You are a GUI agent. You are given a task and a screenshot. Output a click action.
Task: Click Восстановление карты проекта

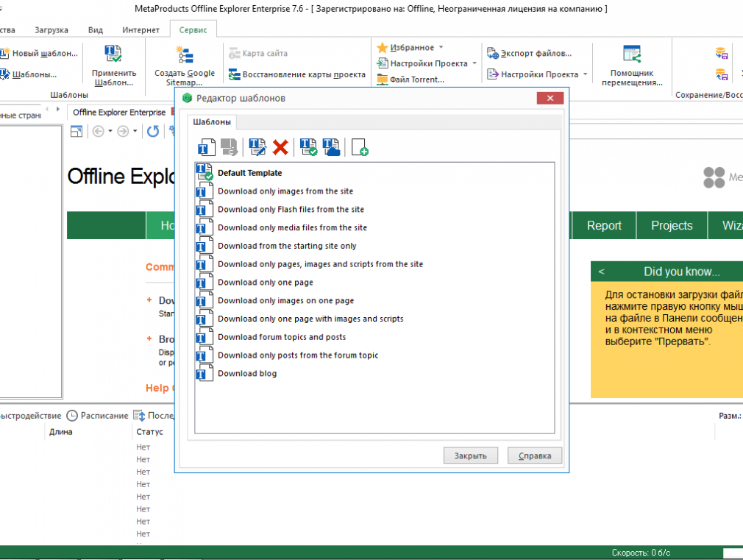coord(297,74)
